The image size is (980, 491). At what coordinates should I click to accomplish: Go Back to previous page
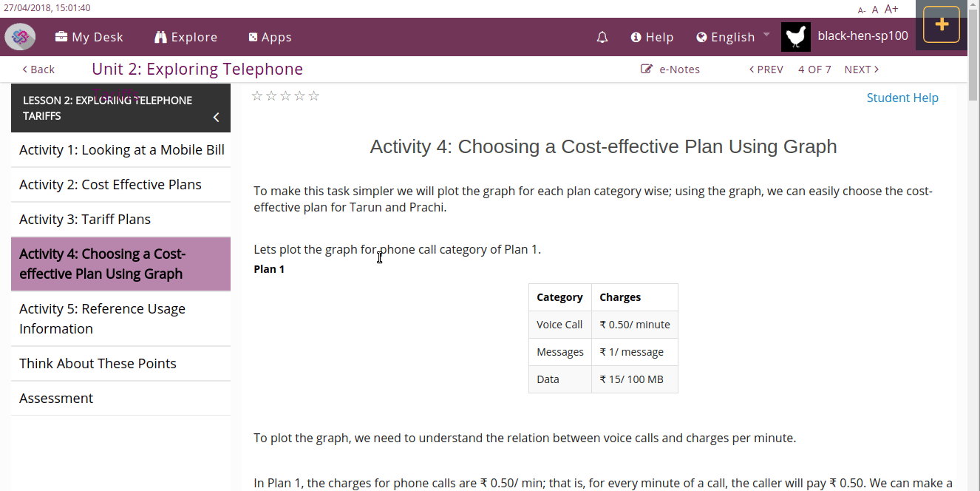[38, 70]
